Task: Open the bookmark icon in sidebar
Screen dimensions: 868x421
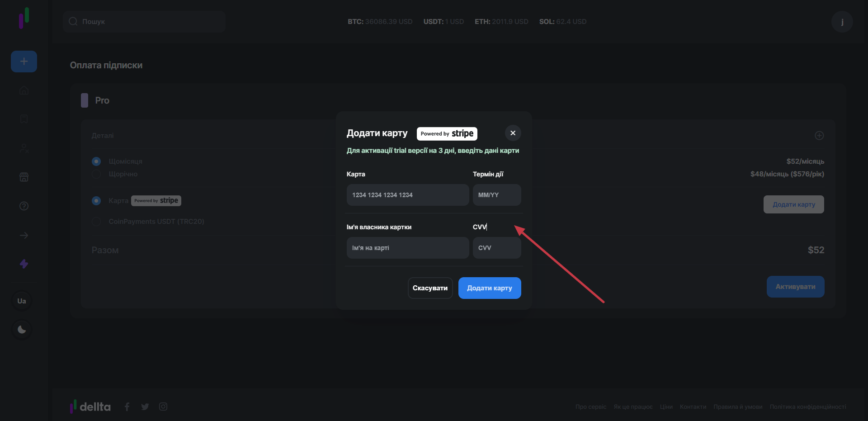Action: tap(24, 119)
